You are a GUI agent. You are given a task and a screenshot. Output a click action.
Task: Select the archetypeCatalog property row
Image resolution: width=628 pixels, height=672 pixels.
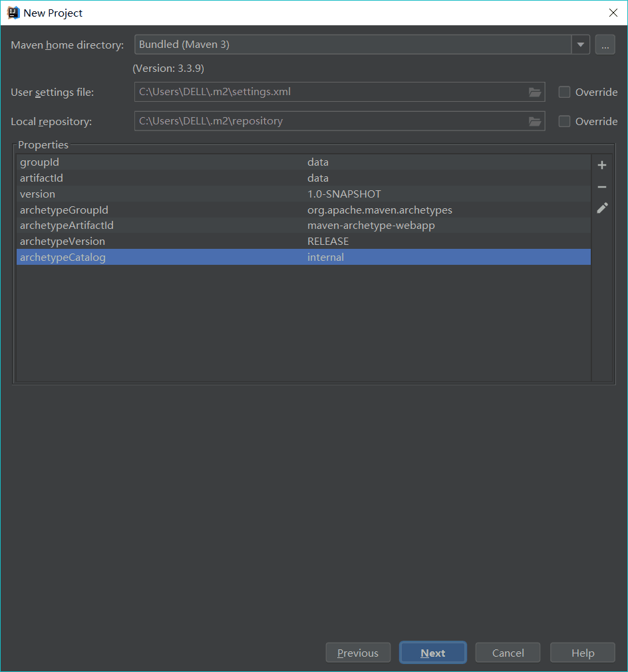pos(303,257)
